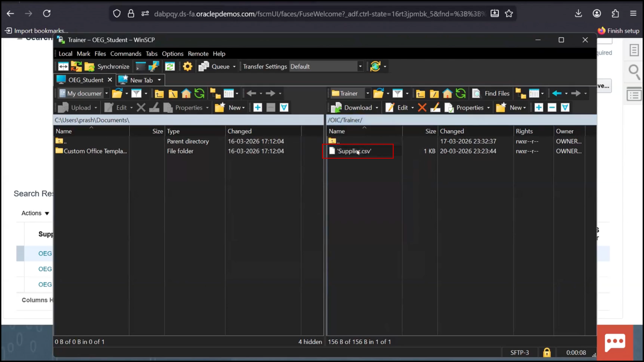The image size is (644, 362).
Task: Toggle the tracking protection shield in address bar
Action: (117, 13)
